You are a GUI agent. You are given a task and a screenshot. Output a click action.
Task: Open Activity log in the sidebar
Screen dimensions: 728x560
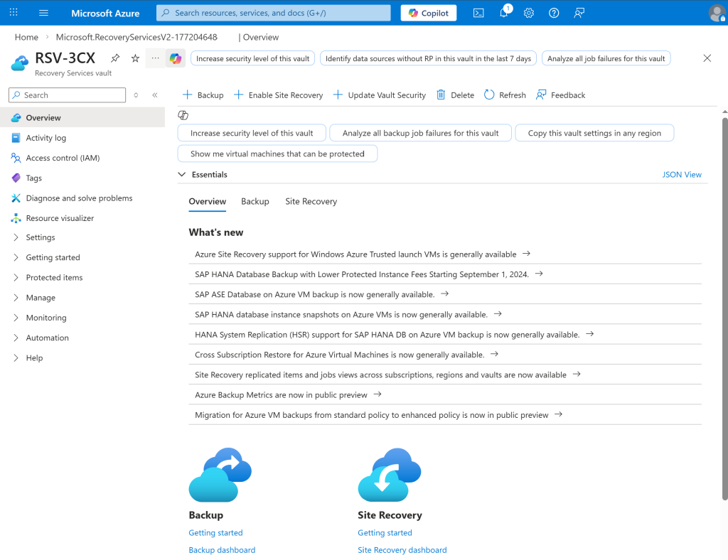pyautogui.click(x=45, y=138)
